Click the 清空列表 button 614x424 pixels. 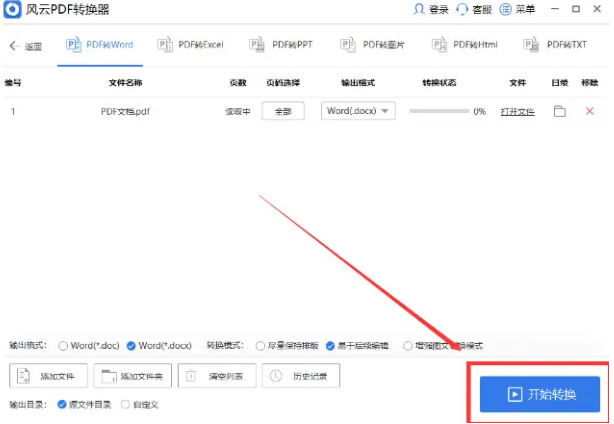(x=217, y=376)
